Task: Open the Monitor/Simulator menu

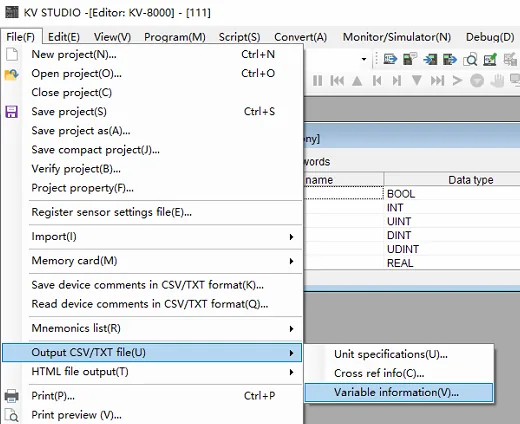Action: pos(397,37)
